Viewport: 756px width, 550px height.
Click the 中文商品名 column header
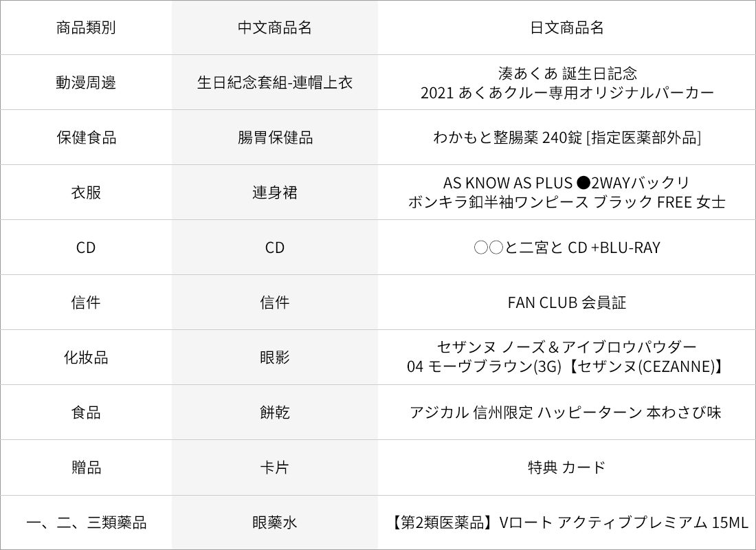point(275,27)
